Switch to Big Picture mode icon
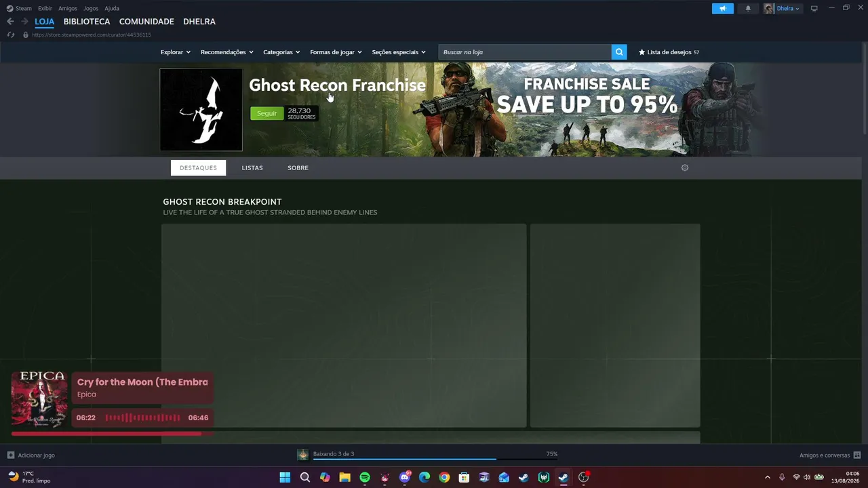 coord(814,9)
